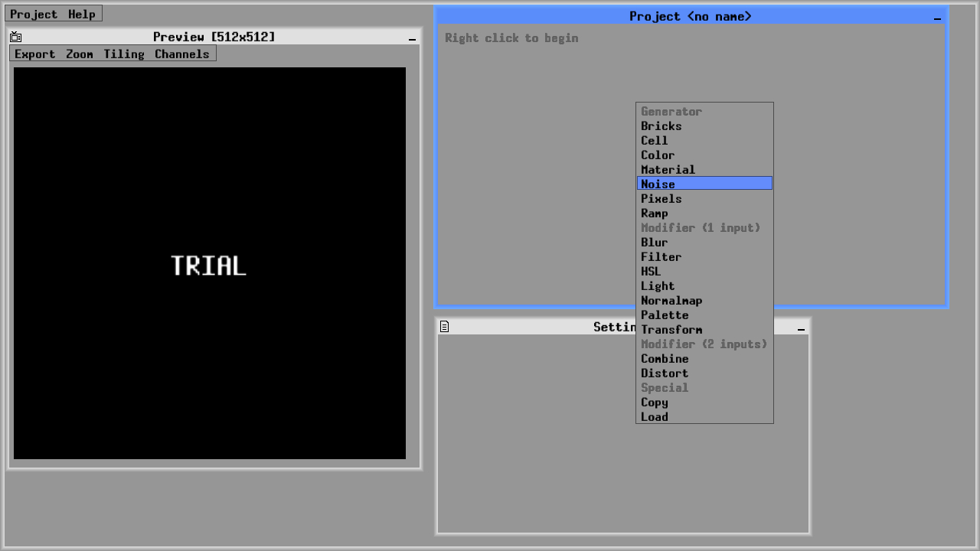Choose Combine two-input modifier
980x551 pixels.
[704, 358]
